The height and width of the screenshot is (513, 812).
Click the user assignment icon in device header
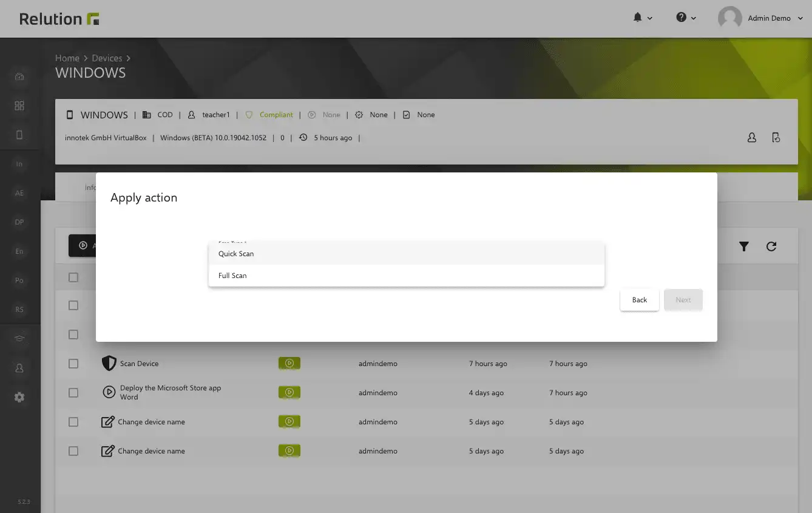pos(752,138)
